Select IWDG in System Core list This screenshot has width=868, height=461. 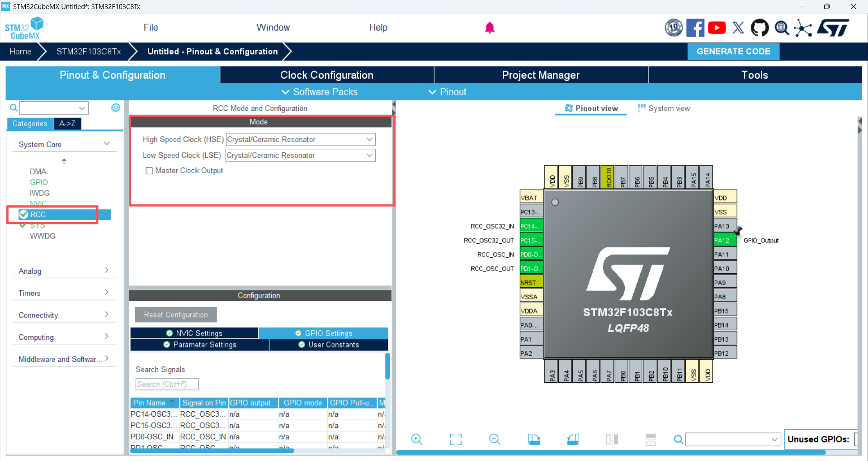pos(40,193)
